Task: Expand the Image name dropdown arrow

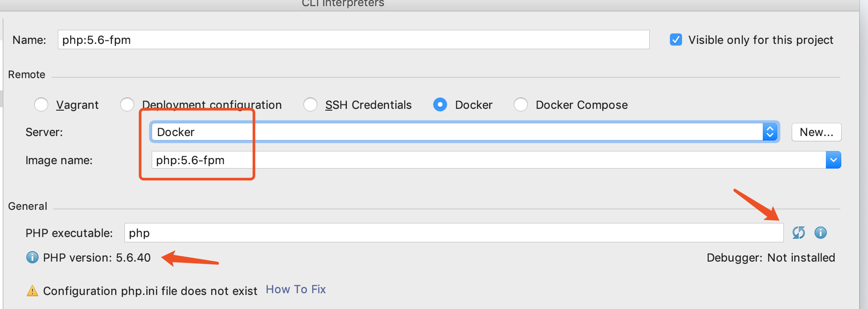Action: coord(833,160)
